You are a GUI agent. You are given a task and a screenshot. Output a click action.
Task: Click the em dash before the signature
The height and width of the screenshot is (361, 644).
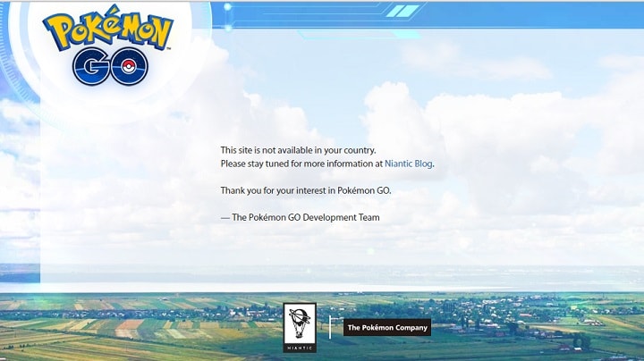[225, 217]
